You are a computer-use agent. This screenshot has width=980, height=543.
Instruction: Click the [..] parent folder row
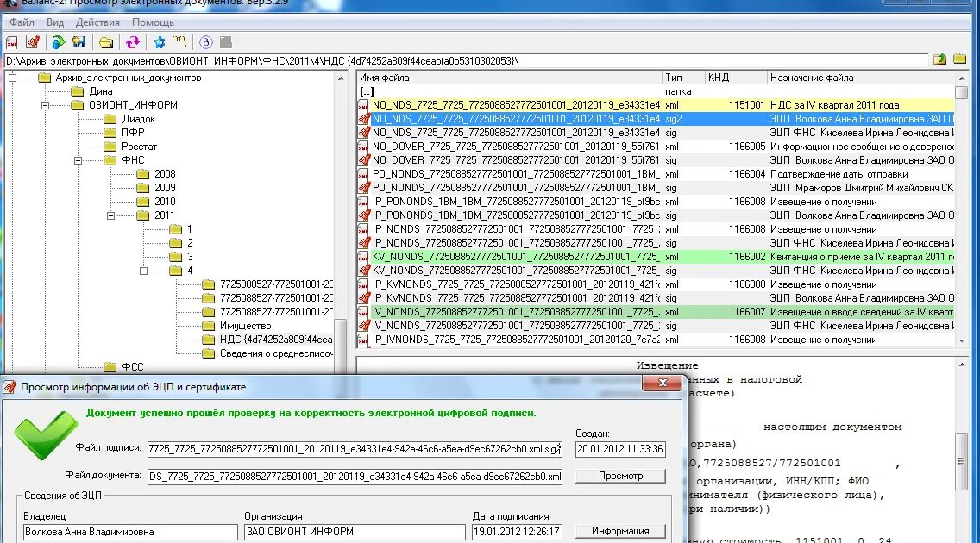pos(656,91)
